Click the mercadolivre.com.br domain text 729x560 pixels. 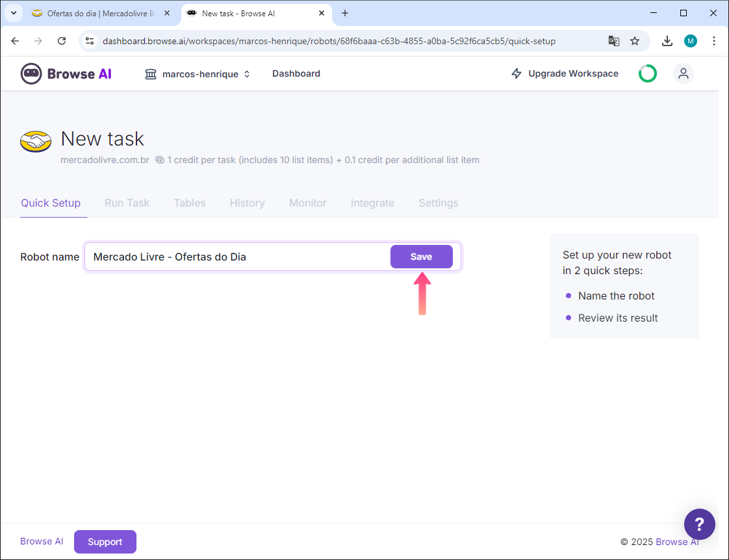pos(105,160)
